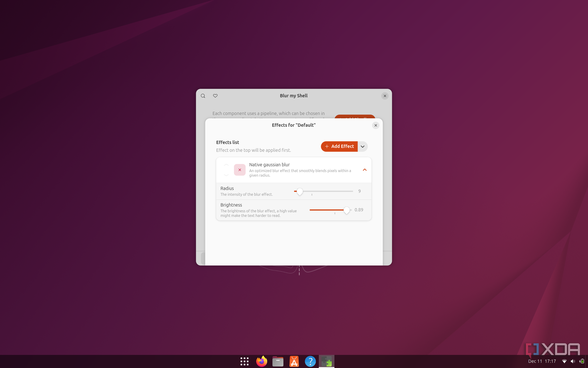The image size is (588, 368).
Task: Move Native gaussian blur effect up
Action: coord(226,165)
